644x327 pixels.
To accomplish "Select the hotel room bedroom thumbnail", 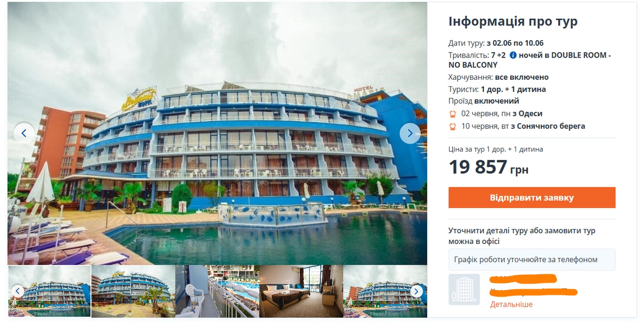I will point(301,291).
